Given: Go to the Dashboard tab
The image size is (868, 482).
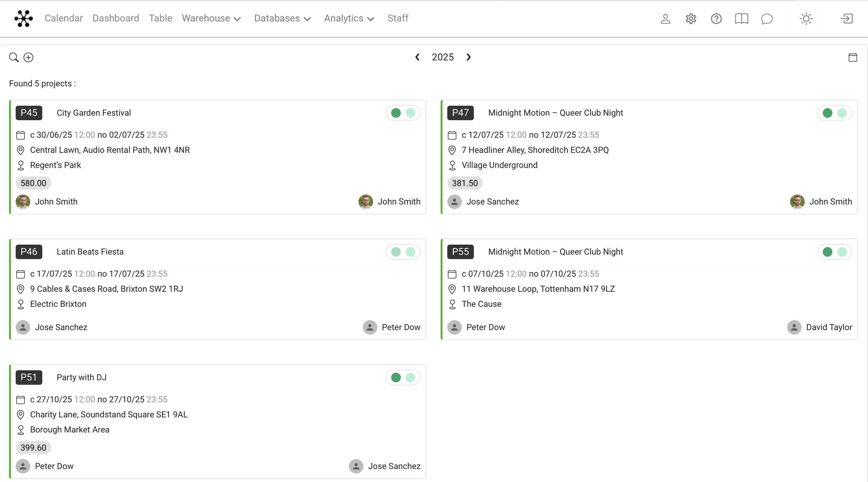Looking at the screenshot, I should pos(116,18).
